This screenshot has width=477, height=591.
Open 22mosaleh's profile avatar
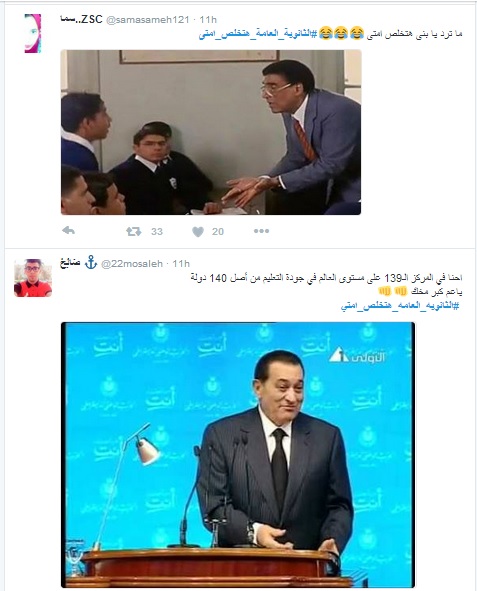point(33,278)
